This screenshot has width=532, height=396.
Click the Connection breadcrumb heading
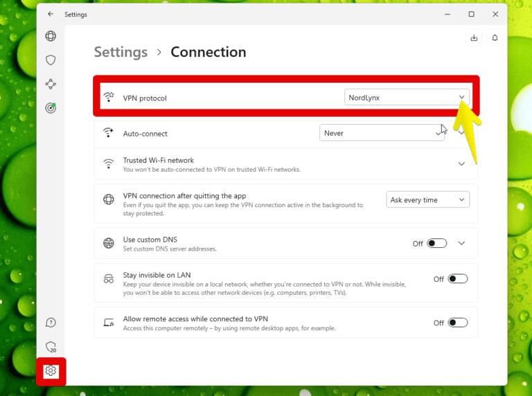tap(208, 52)
